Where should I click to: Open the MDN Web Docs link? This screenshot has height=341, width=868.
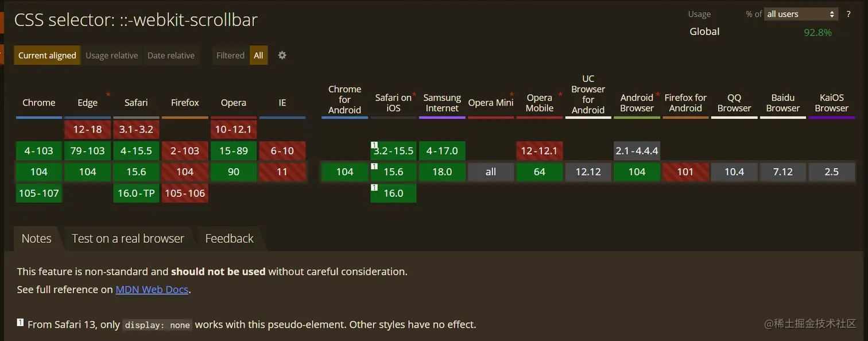click(x=152, y=289)
